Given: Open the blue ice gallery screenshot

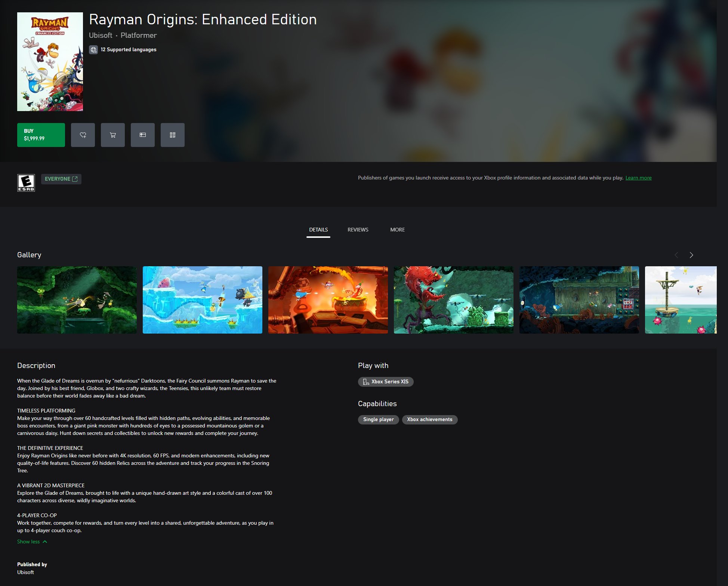Looking at the screenshot, I should (x=203, y=300).
